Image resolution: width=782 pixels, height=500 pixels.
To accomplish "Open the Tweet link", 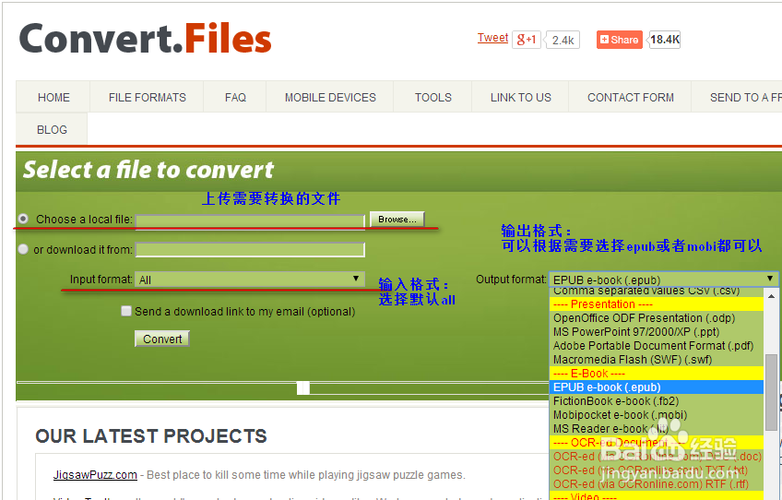I will pyautogui.click(x=492, y=38).
